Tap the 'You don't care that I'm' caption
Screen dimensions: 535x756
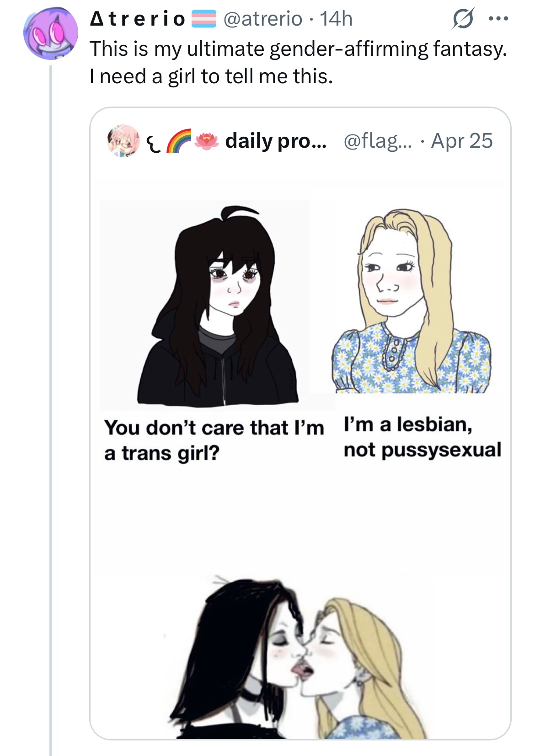click(214, 428)
